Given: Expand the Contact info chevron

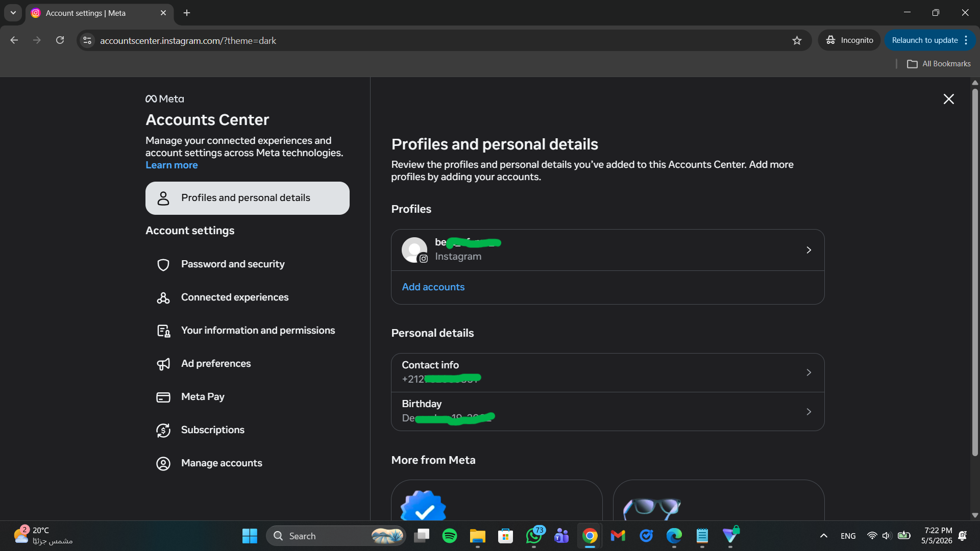Looking at the screenshot, I should [x=808, y=372].
